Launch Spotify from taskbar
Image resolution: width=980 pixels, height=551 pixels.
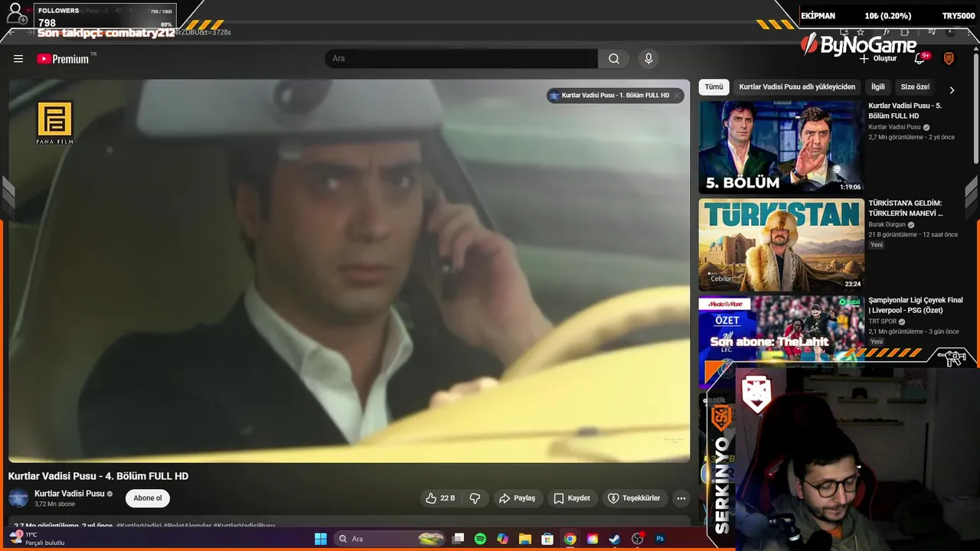tap(480, 539)
